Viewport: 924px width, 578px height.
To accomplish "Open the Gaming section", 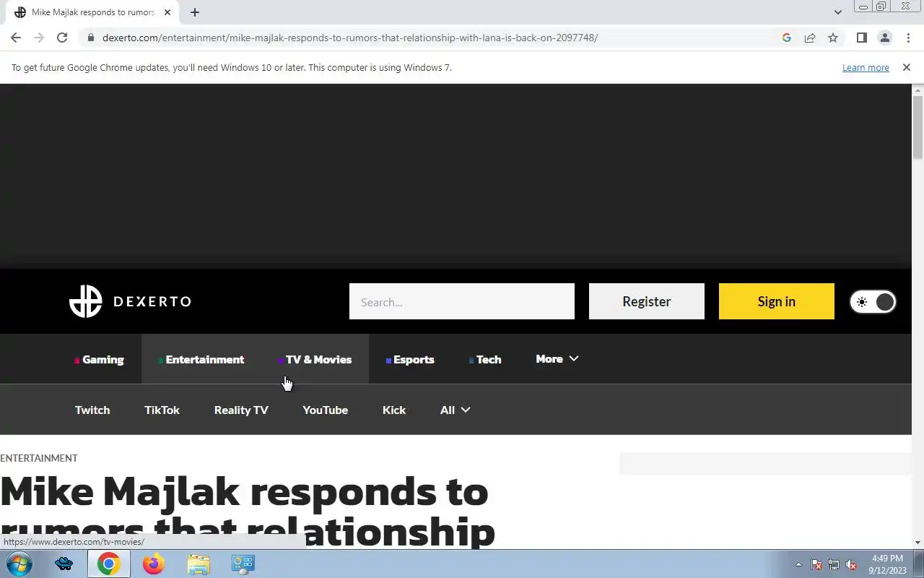I will coord(100,359).
